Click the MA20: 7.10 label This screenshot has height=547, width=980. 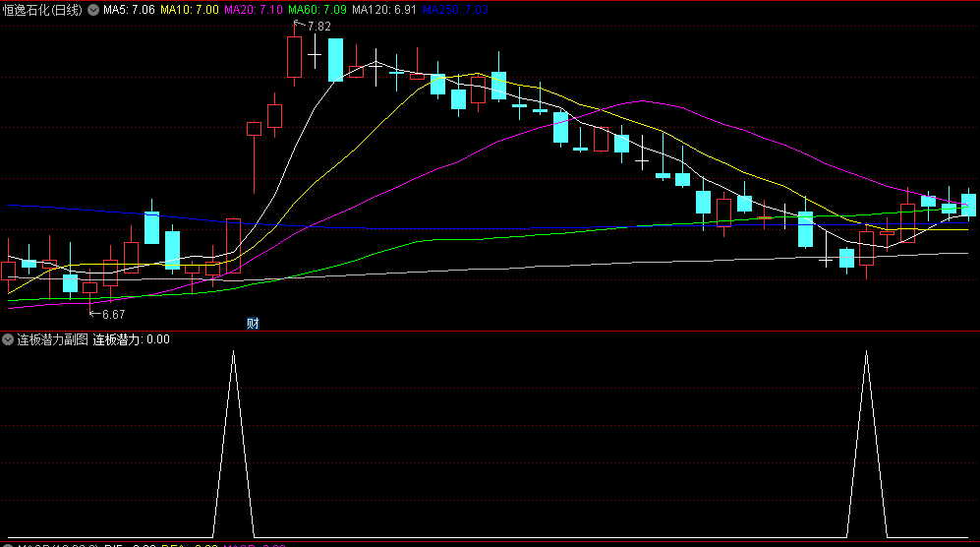(254, 10)
